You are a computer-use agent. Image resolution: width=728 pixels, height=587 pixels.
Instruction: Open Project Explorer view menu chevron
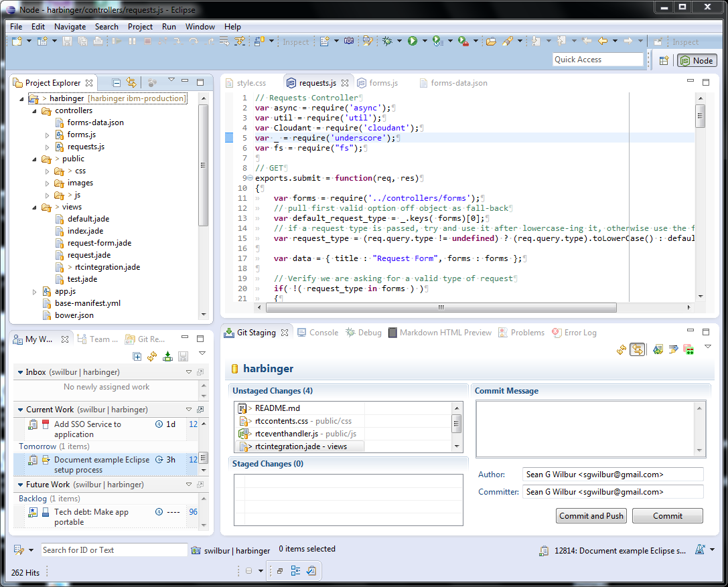click(x=171, y=80)
